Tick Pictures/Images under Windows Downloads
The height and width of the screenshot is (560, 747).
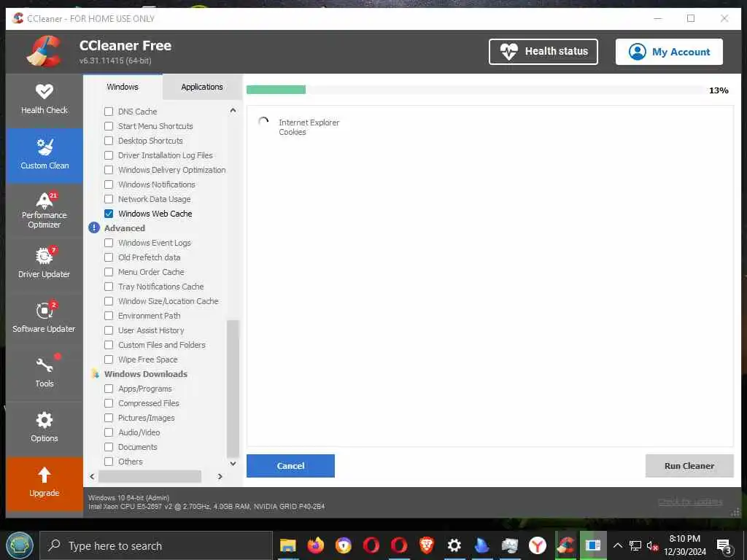click(109, 418)
